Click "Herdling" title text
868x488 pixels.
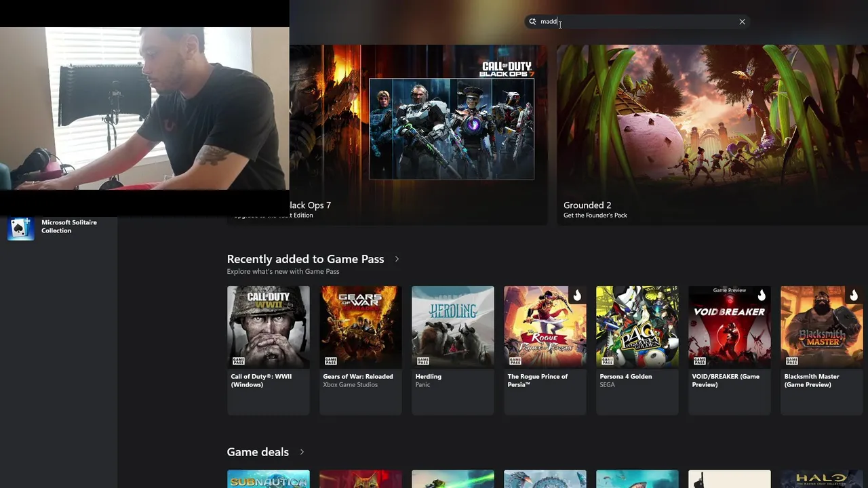tap(429, 377)
